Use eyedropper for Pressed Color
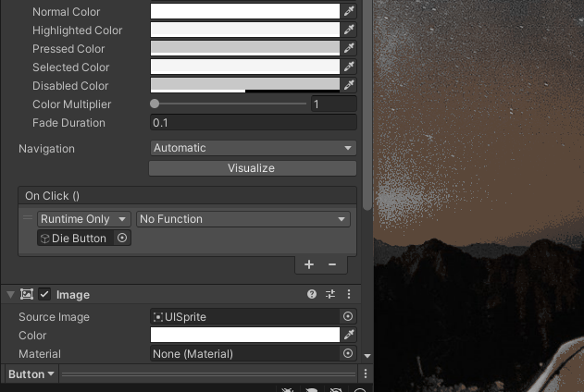This screenshot has width=584, height=392. point(349,48)
